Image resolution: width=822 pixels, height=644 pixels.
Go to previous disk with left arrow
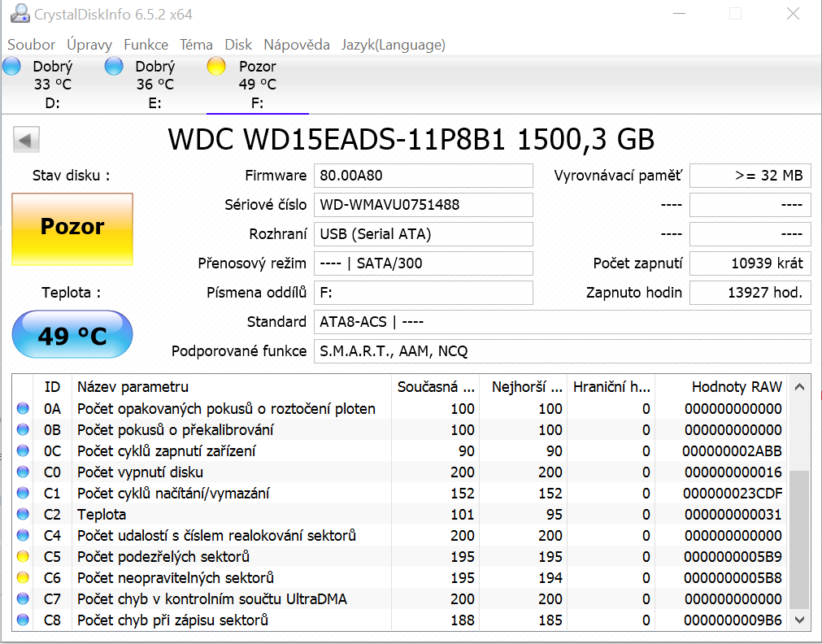coord(26,140)
